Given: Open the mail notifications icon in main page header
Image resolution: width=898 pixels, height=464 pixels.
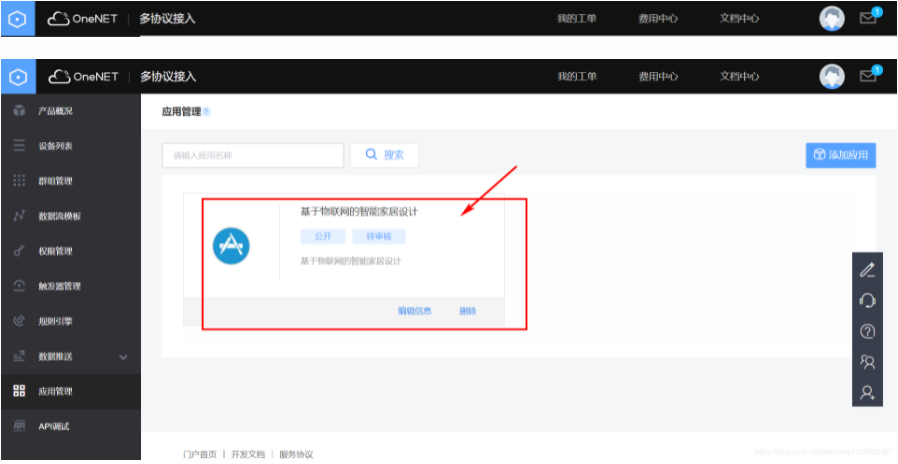Looking at the screenshot, I should tap(868, 76).
